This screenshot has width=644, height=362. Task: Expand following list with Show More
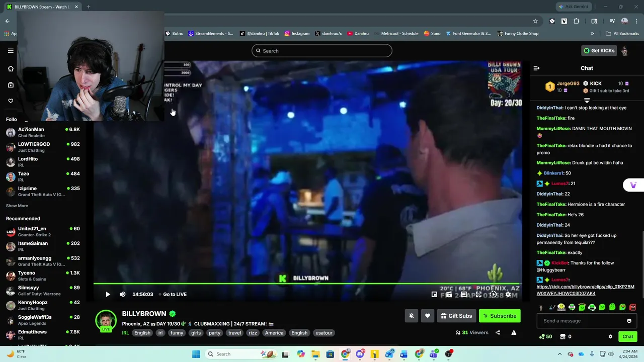[x=17, y=206]
